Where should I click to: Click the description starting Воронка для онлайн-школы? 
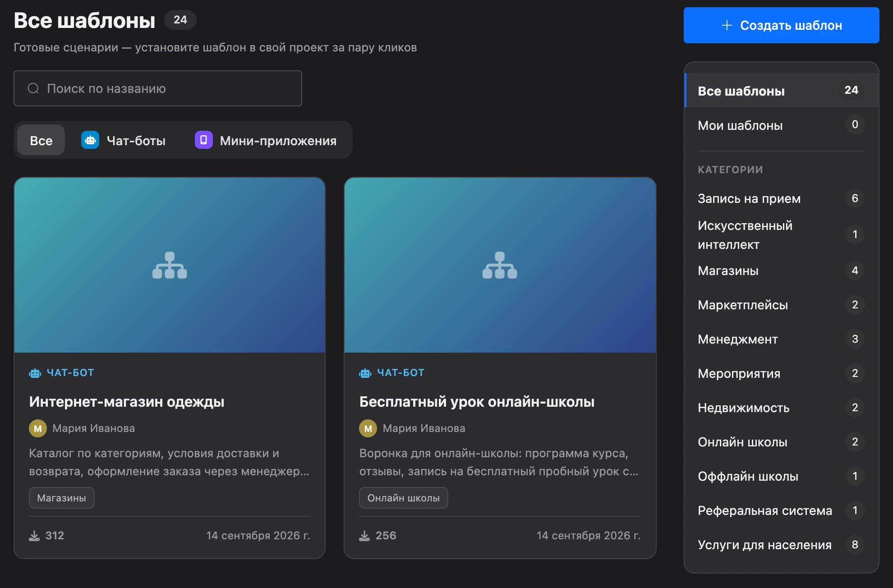(x=499, y=462)
